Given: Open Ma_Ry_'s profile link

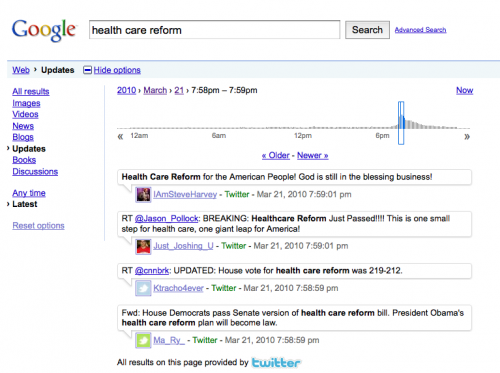Looking at the screenshot, I should 169,340.
